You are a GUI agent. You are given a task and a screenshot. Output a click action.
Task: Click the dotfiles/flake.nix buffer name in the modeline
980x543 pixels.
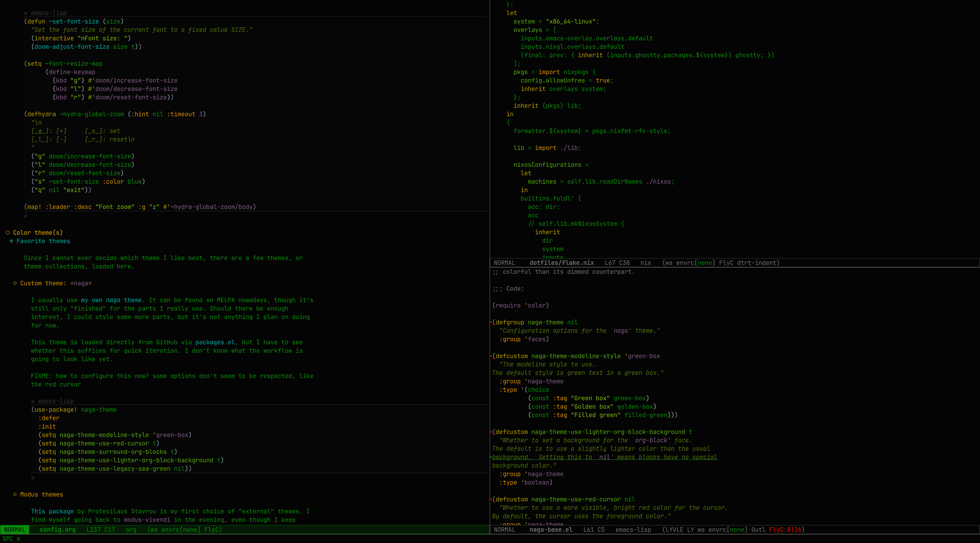562,263
